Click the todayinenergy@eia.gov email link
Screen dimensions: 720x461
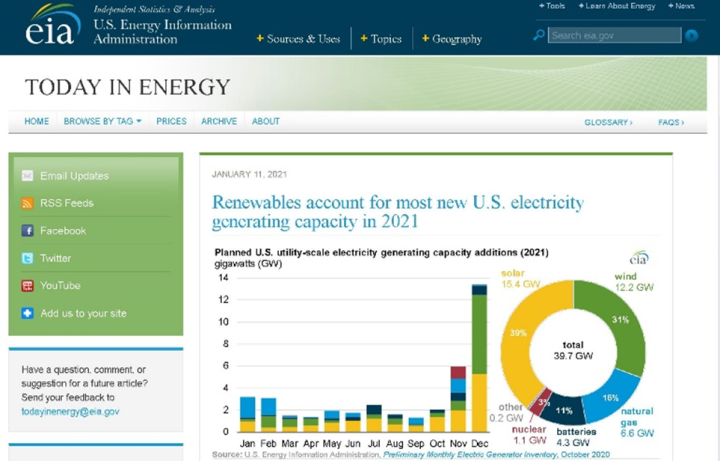(x=70, y=411)
